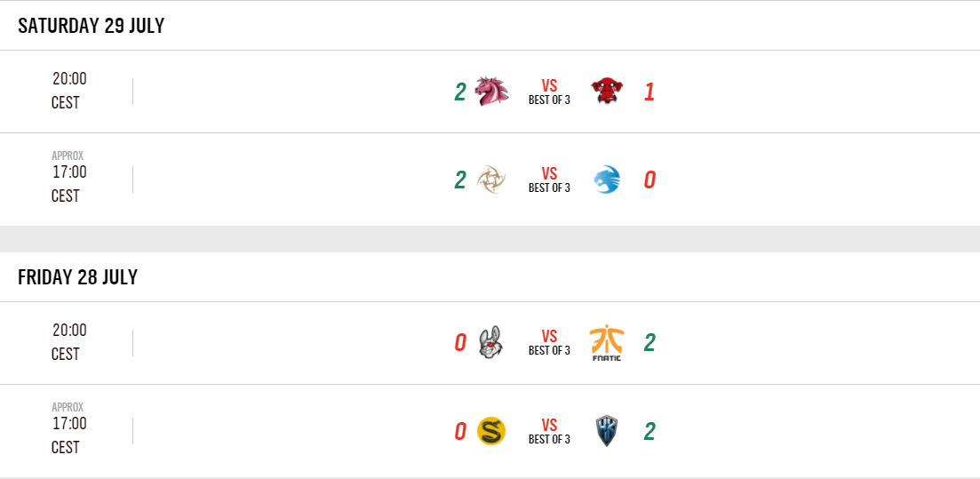Click the H2K team logo

point(607,432)
